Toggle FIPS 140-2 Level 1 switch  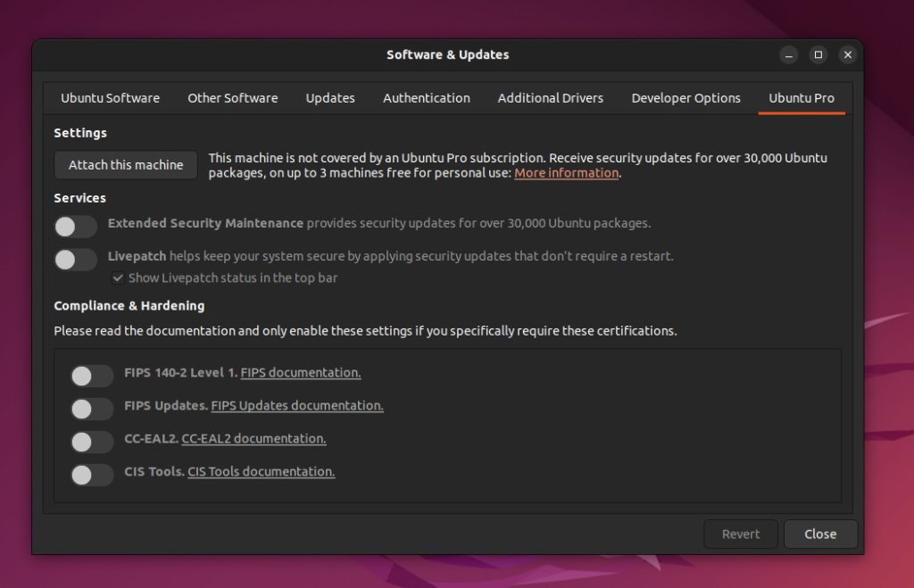(92, 376)
